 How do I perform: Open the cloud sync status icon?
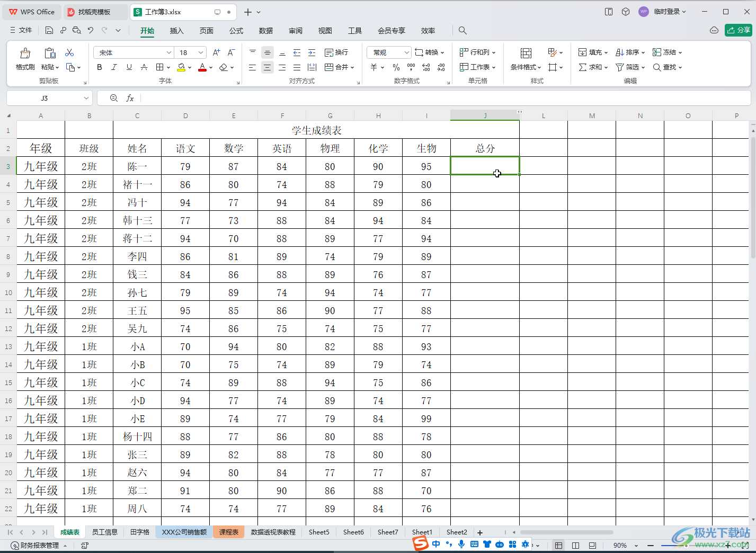[x=714, y=30]
